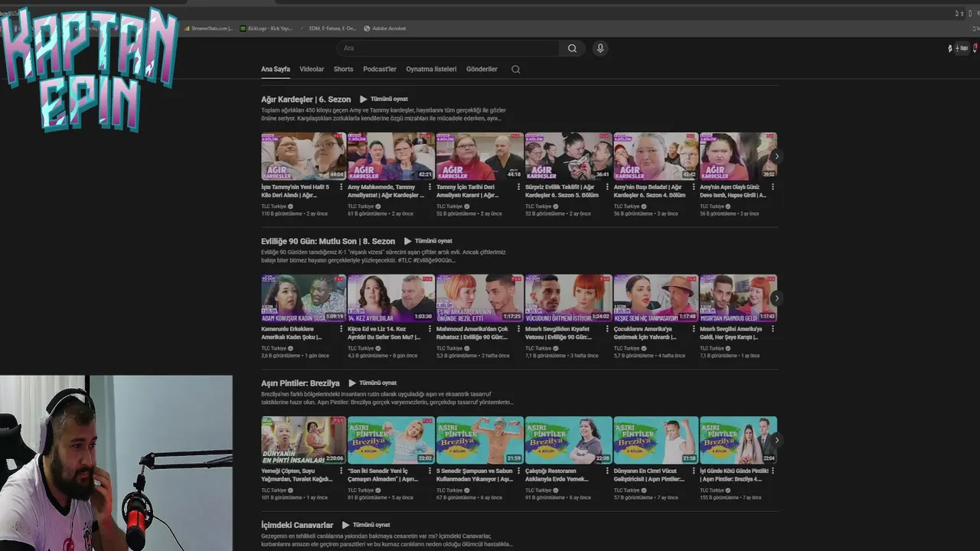Show next videos in Aşırı Pintiler row

tap(776, 440)
